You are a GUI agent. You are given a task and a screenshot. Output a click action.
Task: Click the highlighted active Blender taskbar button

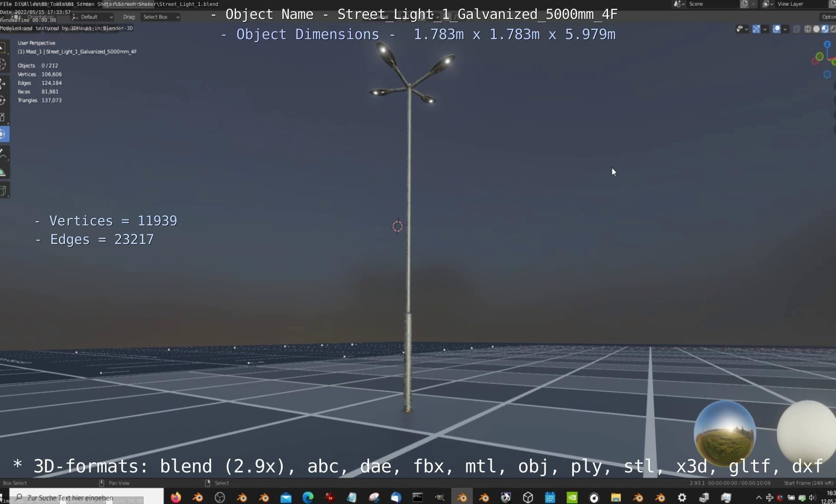[x=462, y=497]
